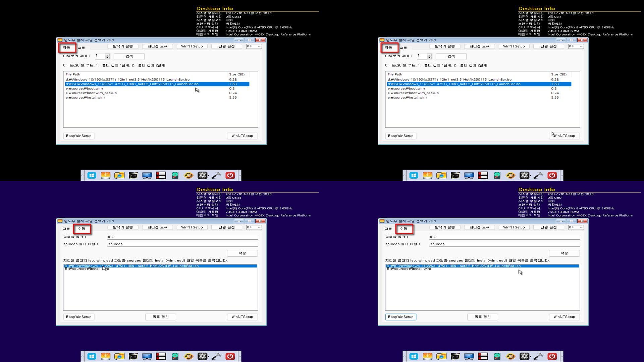Switch to 자동 tab in bottom-left window
644x362 pixels.
point(66,229)
